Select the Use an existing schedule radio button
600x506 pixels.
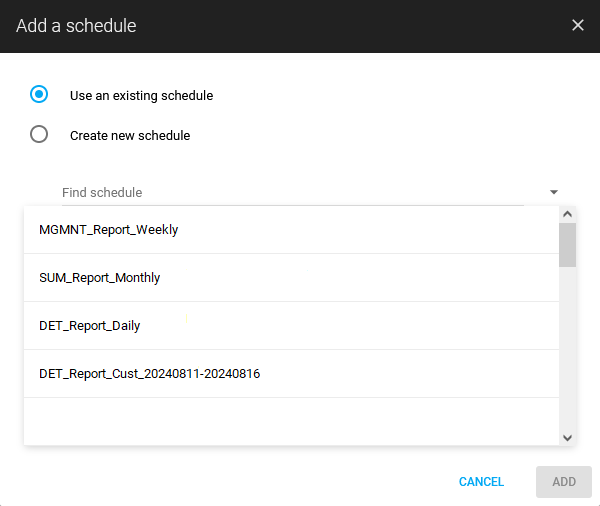click(39, 95)
